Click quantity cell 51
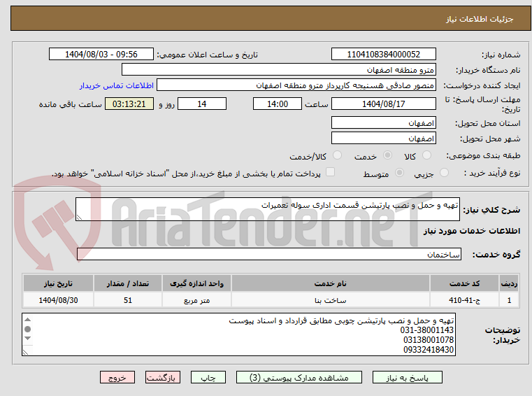Viewport: 532px width, 396px height. click(128, 300)
